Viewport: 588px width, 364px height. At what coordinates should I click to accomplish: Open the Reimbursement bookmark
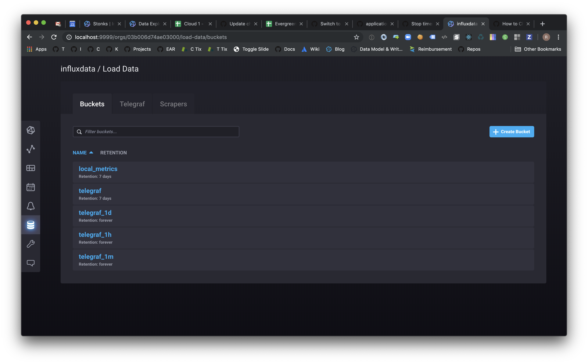point(430,49)
